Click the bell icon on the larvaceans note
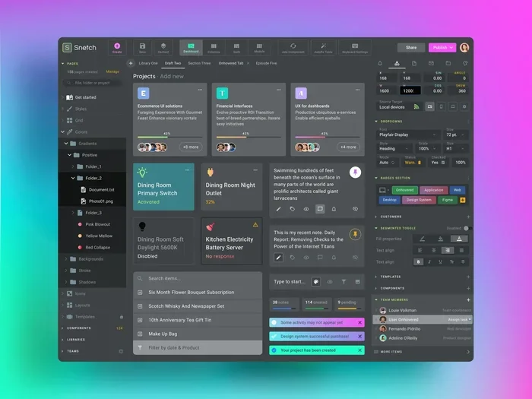Image resolution: width=532 pixels, height=399 pixels. 334,209
